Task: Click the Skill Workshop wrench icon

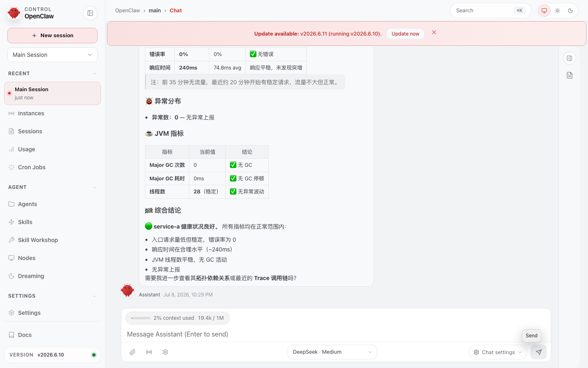Action: 11,240
